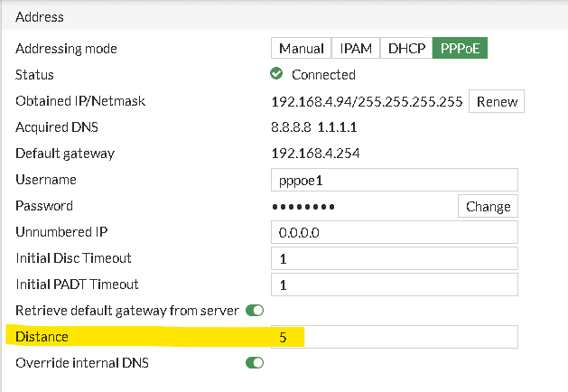The image size is (568, 392).
Task: Click the Unnumbered IP input field
Action: tap(395, 232)
